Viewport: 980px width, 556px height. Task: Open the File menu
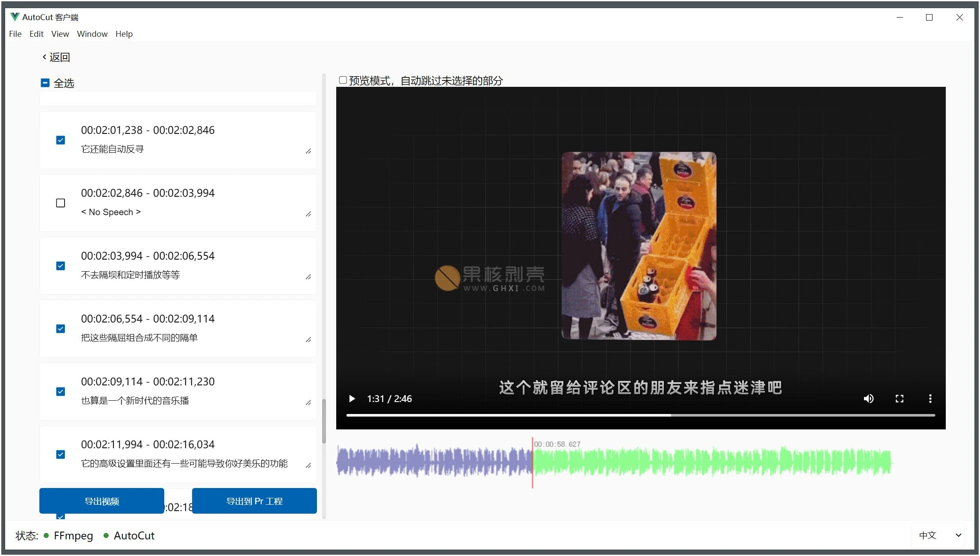[x=15, y=34]
